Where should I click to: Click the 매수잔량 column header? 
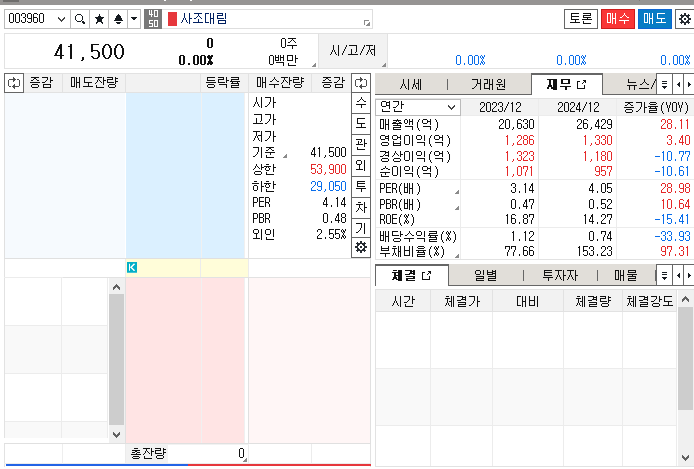pos(280,83)
